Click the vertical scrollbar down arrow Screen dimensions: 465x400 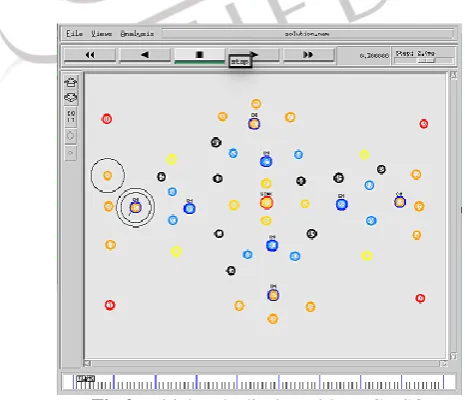coord(454,356)
